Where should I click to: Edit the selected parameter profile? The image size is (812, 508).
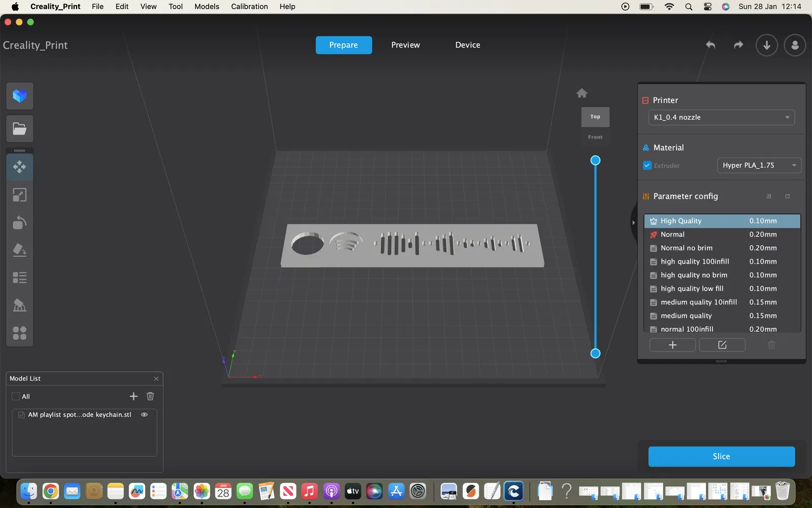pyautogui.click(x=722, y=345)
